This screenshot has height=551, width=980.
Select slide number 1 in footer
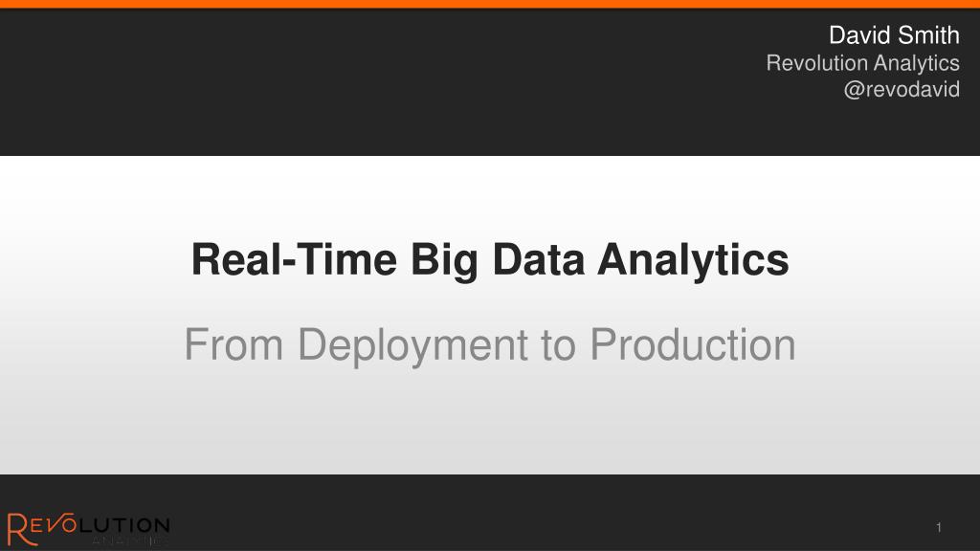(x=938, y=528)
